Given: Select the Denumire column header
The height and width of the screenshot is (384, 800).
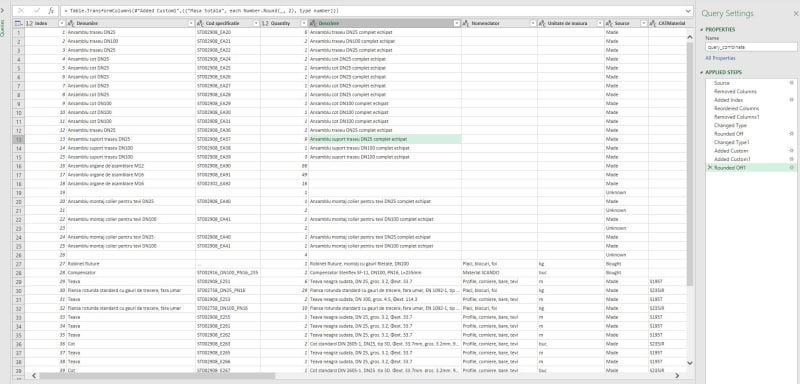Looking at the screenshot, I should pyautogui.click(x=131, y=23).
